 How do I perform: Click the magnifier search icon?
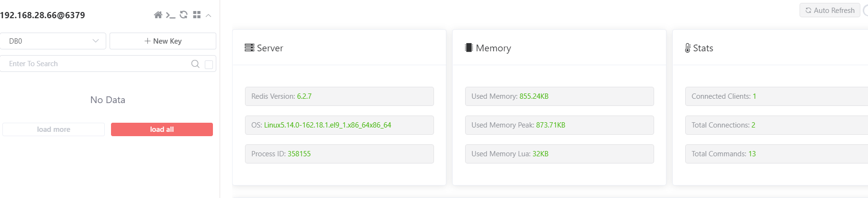(195, 64)
